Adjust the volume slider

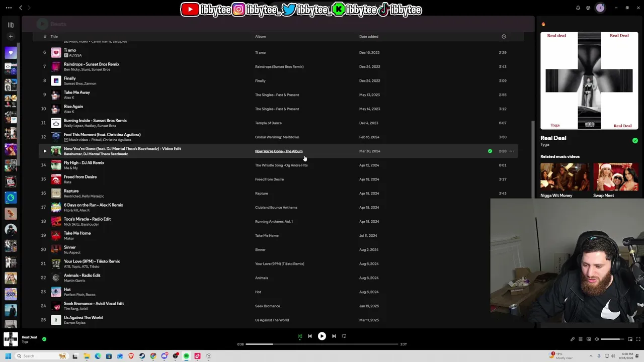[613, 339]
